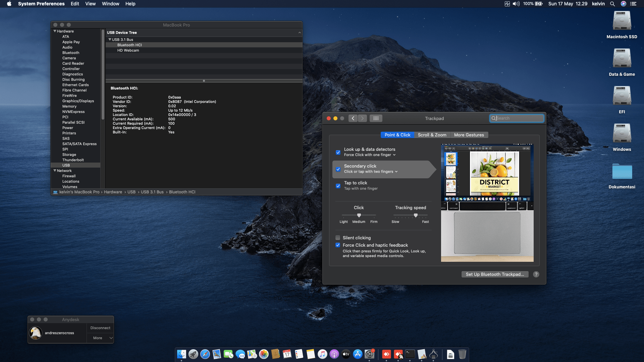Collapse the Hardware tree in MacBook Pro window
644x362 pixels.
pyautogui.click(x=55, y=31)
